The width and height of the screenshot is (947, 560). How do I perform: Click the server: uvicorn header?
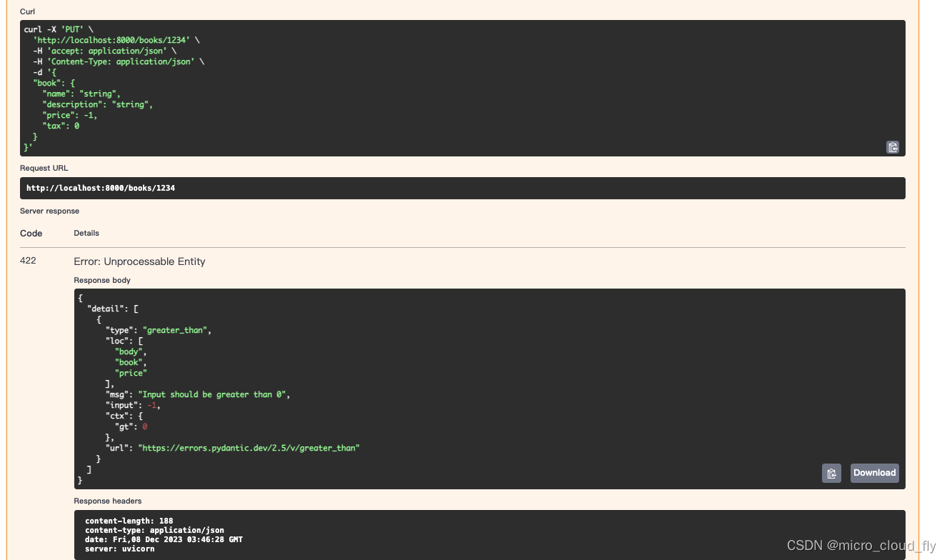click(119, 549)
